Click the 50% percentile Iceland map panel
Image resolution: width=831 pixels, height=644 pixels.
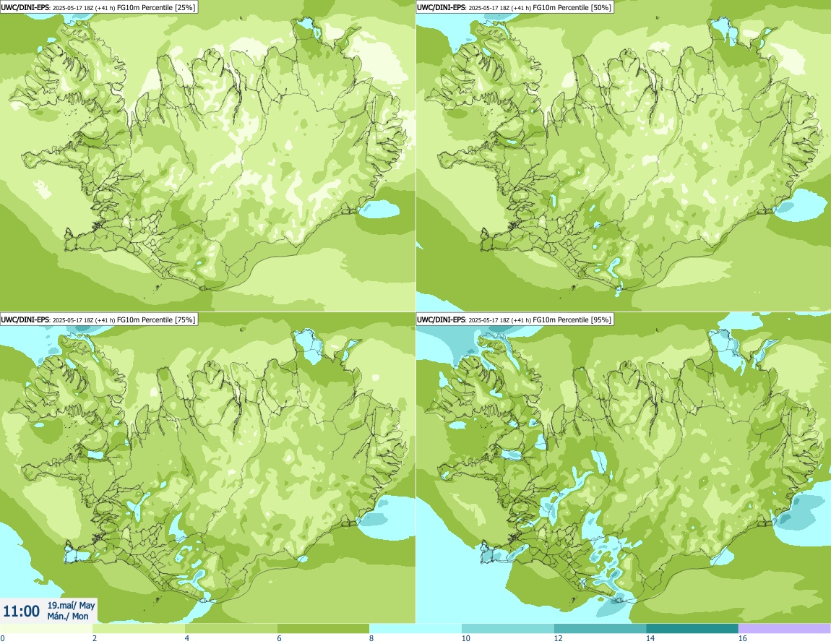623,155
